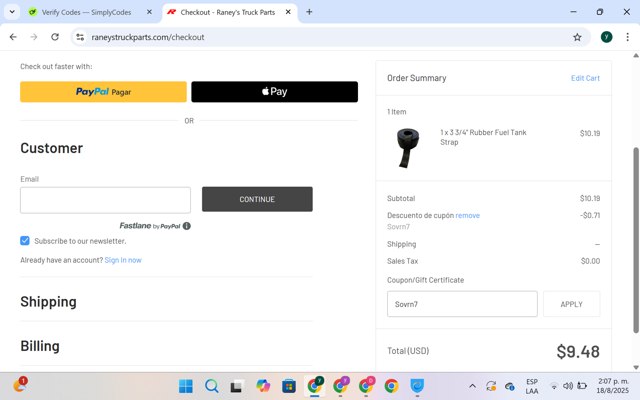The height and width of the screenshot is (400, 640).
Task: Select the Checkout Raney's Truck Parts tab
Action: 228,12
